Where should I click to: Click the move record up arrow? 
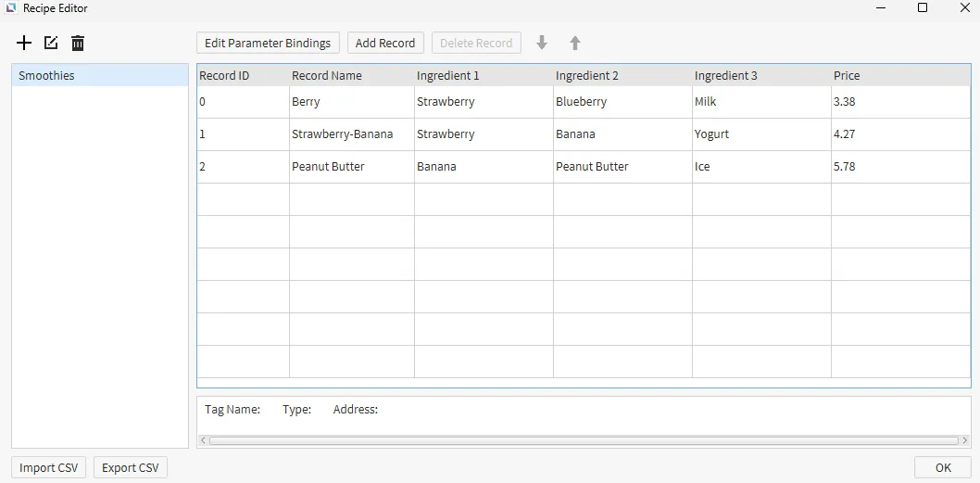[575, 43]
